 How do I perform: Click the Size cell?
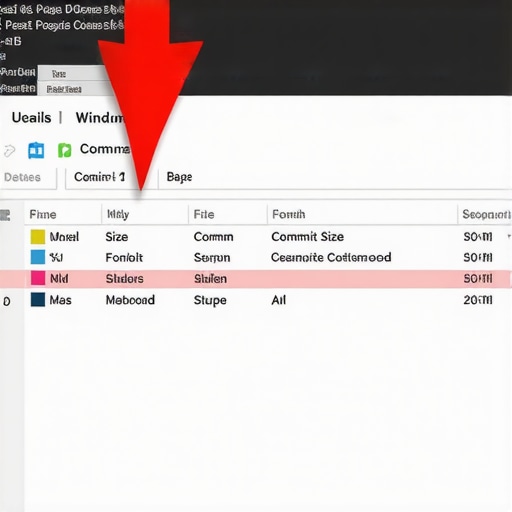point(117,237)
